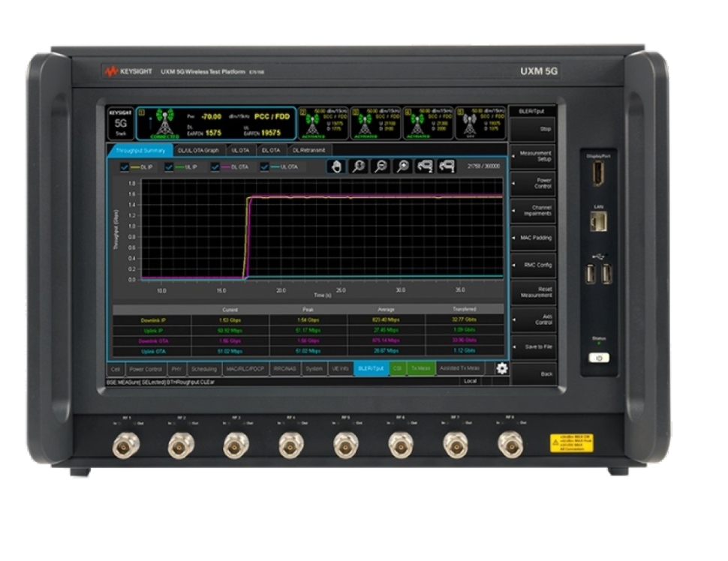
Task: Open settings with the gear icon
Action: coord(502,368)
